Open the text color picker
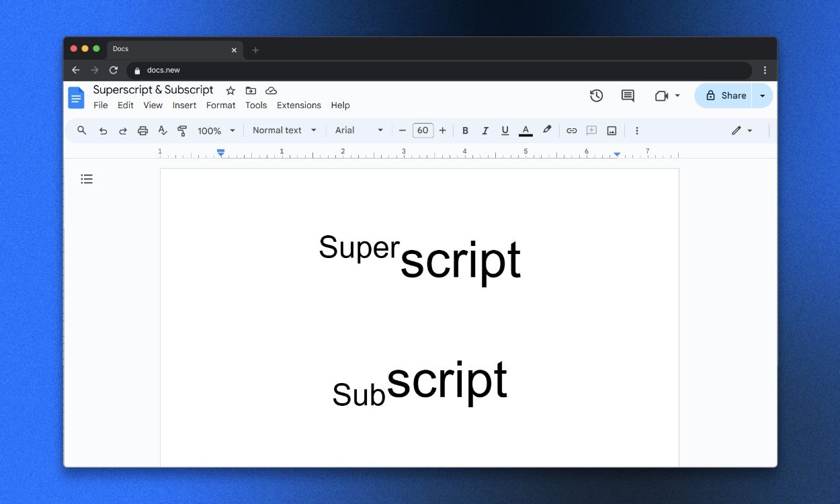 (x=526, y=131)
